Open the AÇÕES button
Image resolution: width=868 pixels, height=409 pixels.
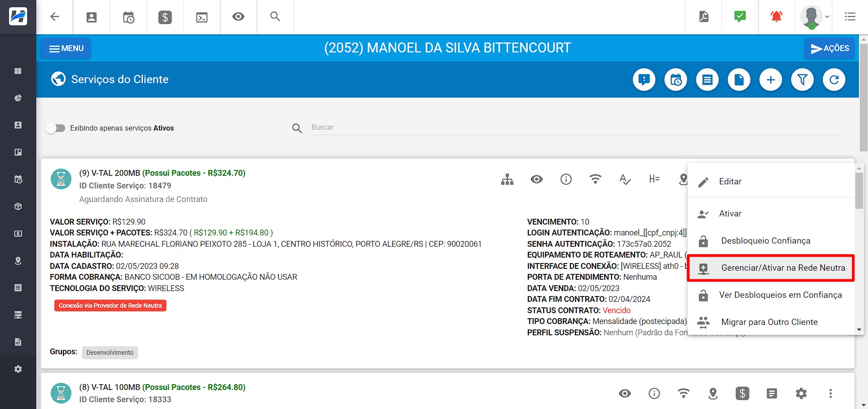point(830,48)
